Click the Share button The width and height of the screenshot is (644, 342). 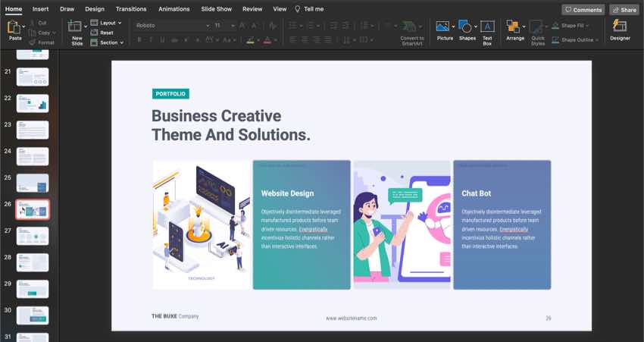[624, 9]
